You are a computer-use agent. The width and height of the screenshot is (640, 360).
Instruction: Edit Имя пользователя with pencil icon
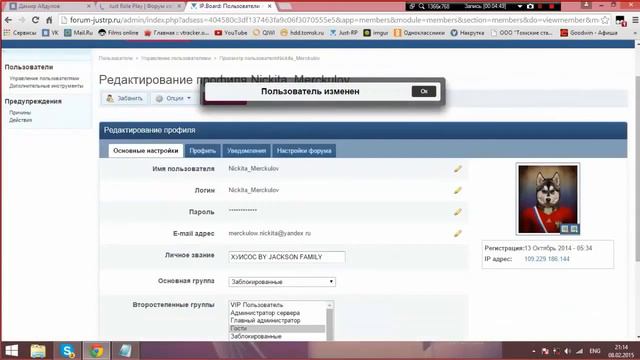(458, 169)
